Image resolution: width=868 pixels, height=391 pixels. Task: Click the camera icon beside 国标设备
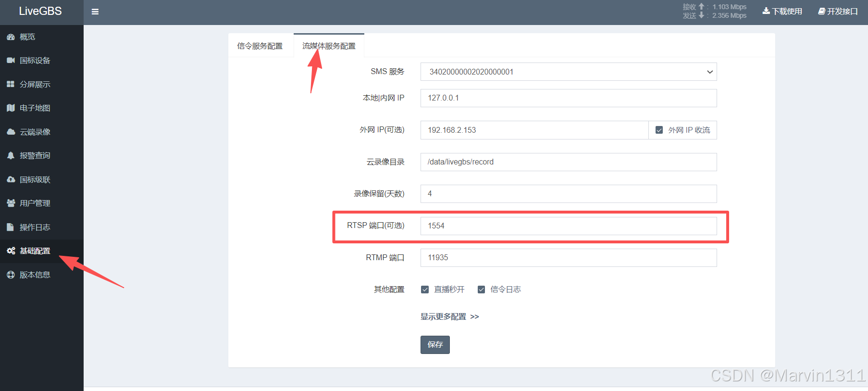(x=11, y=61)
